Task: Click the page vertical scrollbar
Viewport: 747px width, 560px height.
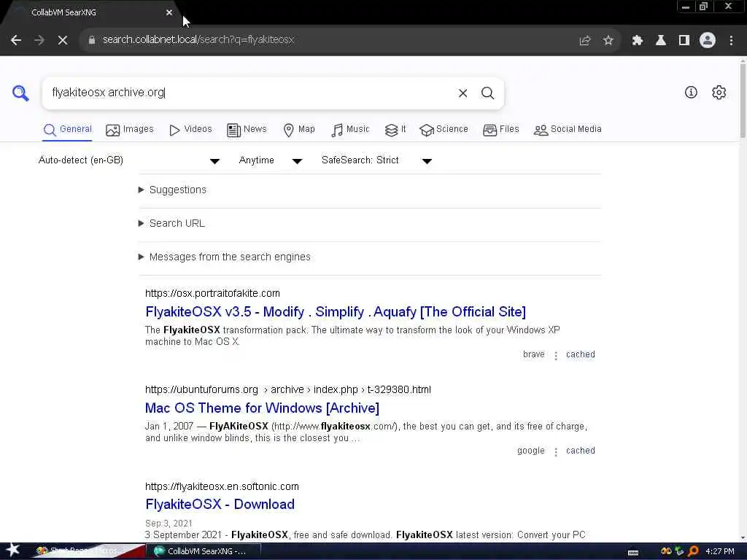Action: tap(743, 100)
